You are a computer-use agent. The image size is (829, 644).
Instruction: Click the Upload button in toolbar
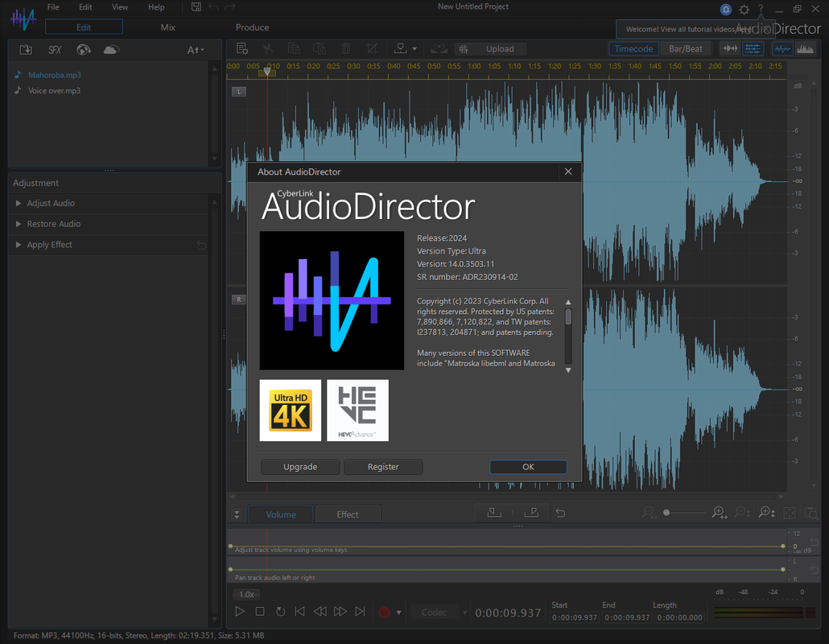pos(491,48)
